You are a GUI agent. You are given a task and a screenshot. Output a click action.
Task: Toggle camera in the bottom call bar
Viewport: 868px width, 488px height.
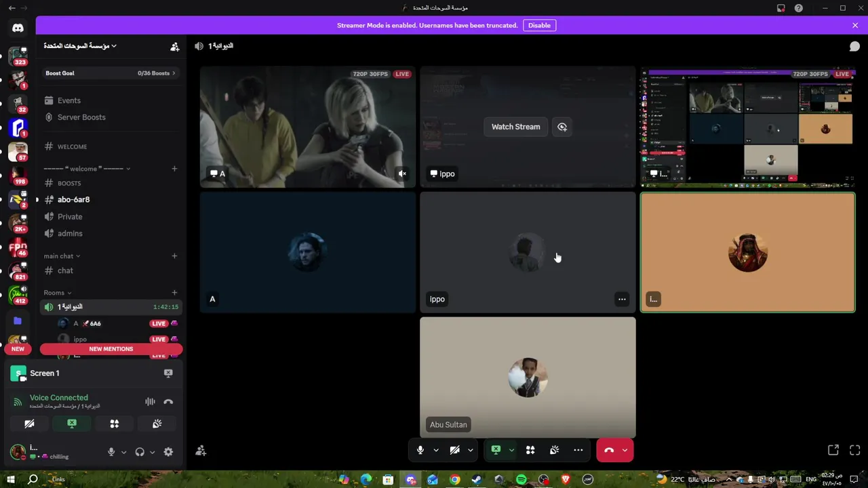point(455,450)
